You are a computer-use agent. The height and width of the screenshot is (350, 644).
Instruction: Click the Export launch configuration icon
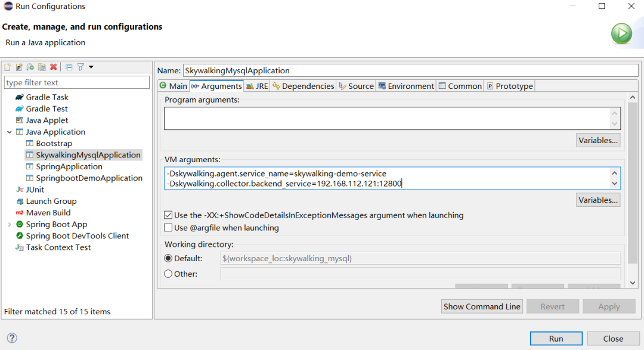(x=30, y=67)
